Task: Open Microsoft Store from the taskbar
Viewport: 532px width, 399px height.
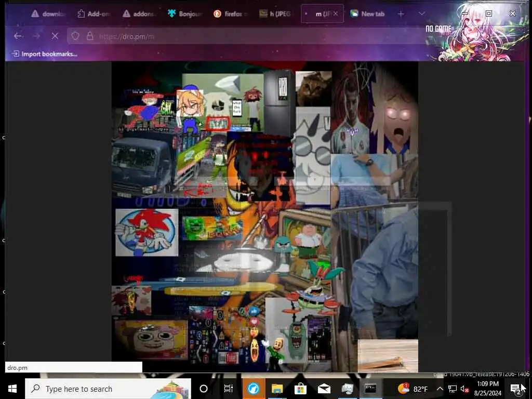Action: 300,389
